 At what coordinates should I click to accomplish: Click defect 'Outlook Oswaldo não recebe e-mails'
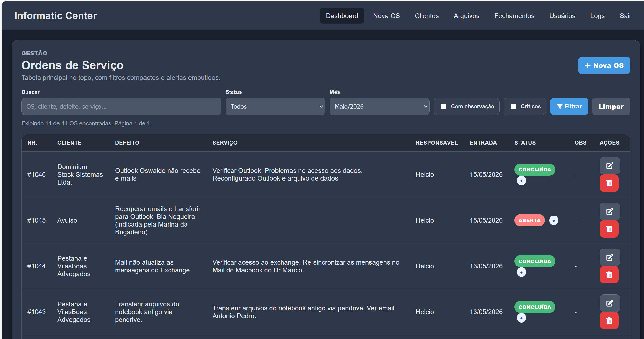point(158,174)
